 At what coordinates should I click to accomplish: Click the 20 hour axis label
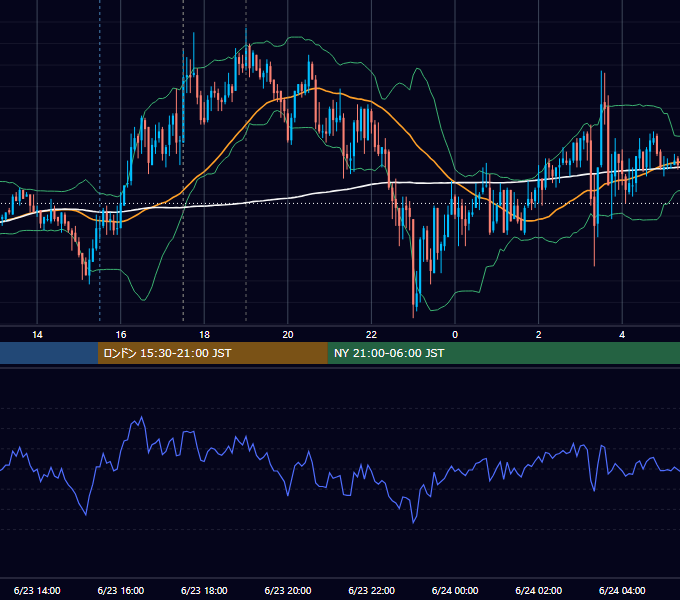coord(288,335)
